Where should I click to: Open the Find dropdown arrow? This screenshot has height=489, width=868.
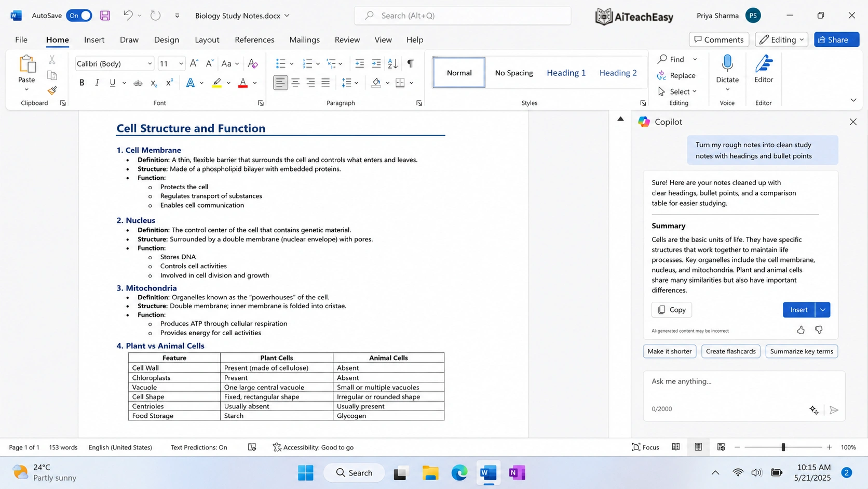coord(695,59)
